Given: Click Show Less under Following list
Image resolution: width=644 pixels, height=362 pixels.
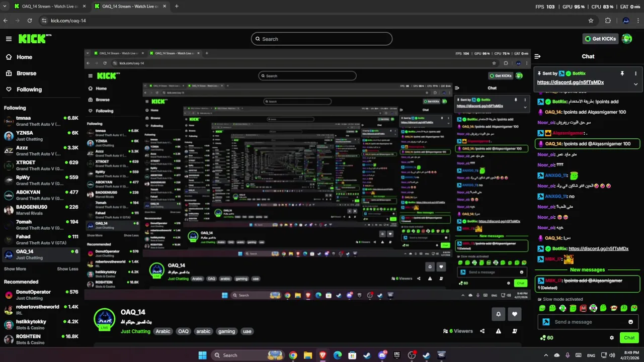Looking at the screenshot, I should click(x=67, y=269).
